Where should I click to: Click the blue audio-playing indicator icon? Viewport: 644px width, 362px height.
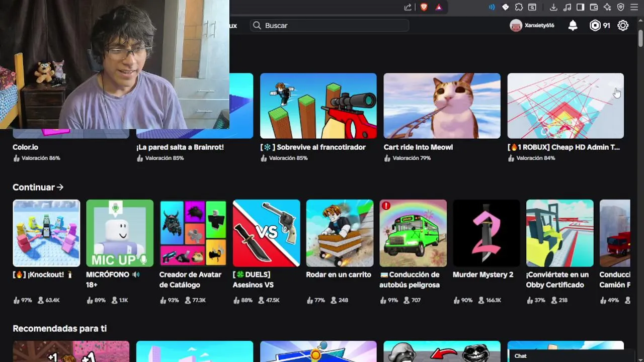click(x=492, y=7)
